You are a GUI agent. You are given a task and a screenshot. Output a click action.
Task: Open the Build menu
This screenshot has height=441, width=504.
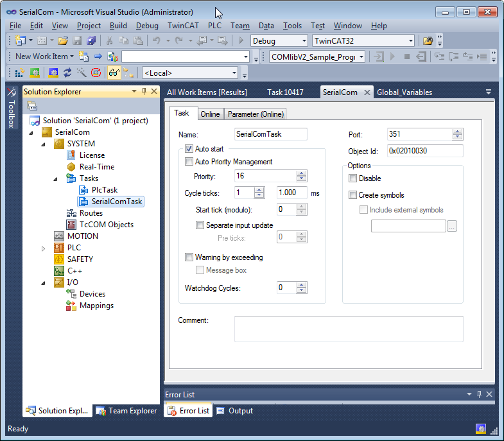point(118,26)
